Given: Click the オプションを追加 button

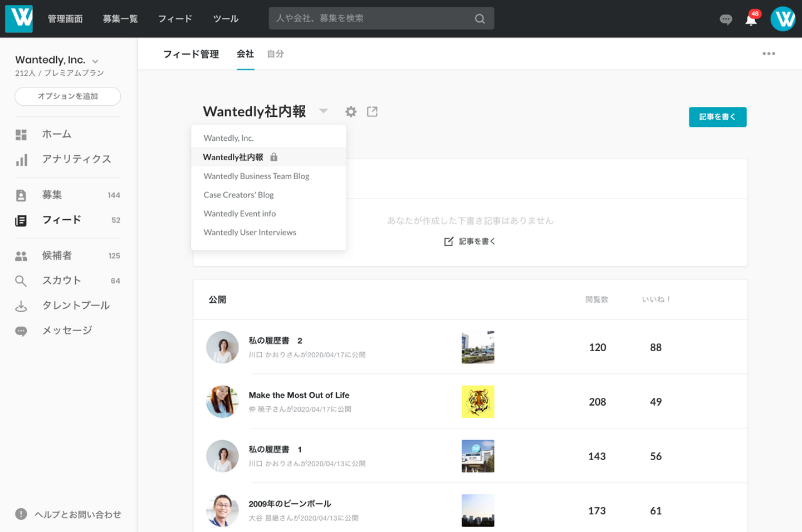Looking at the screenshot, I should tap(67, 96).
